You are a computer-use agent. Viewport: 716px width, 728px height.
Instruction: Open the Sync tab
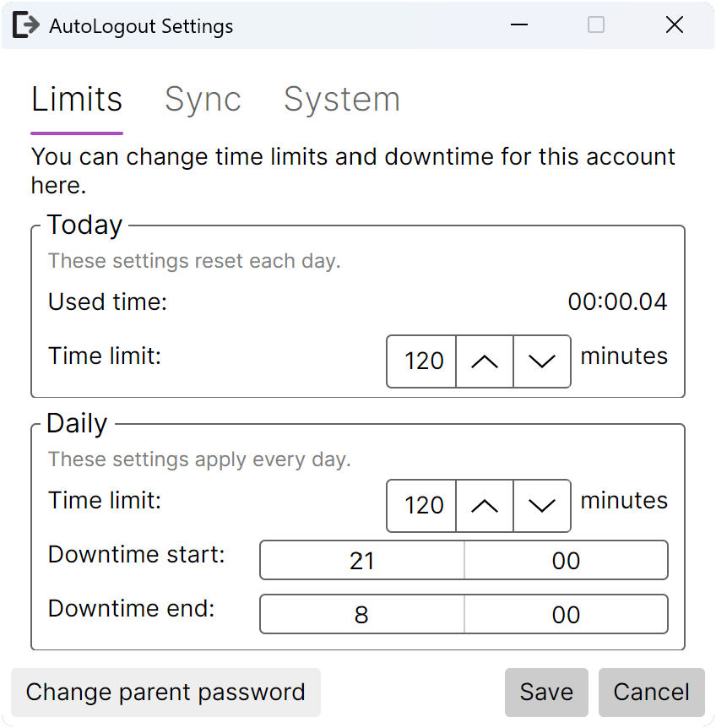(x=203, y=100)
